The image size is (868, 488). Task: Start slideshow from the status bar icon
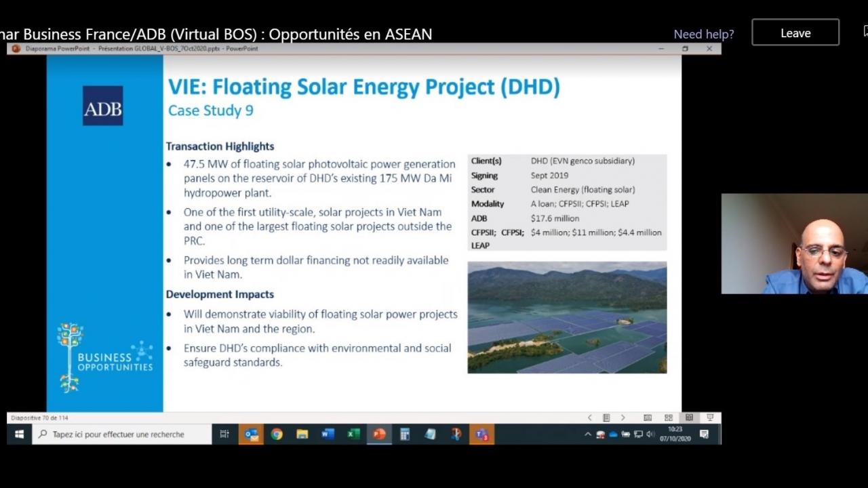pyautogui.click(x=710, y=418)
